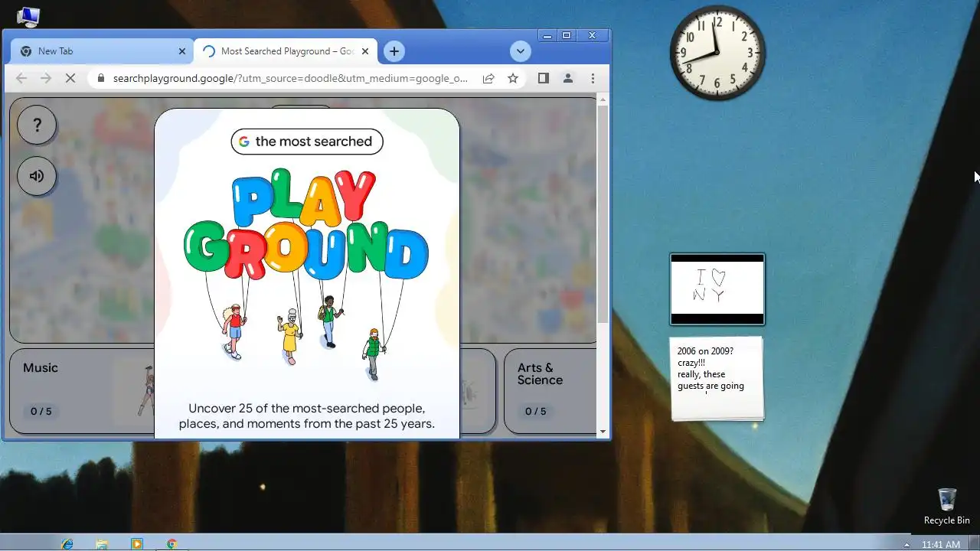Minimize the Chrome window
This screenshot has height=551, width=980.
pos(547,35)
